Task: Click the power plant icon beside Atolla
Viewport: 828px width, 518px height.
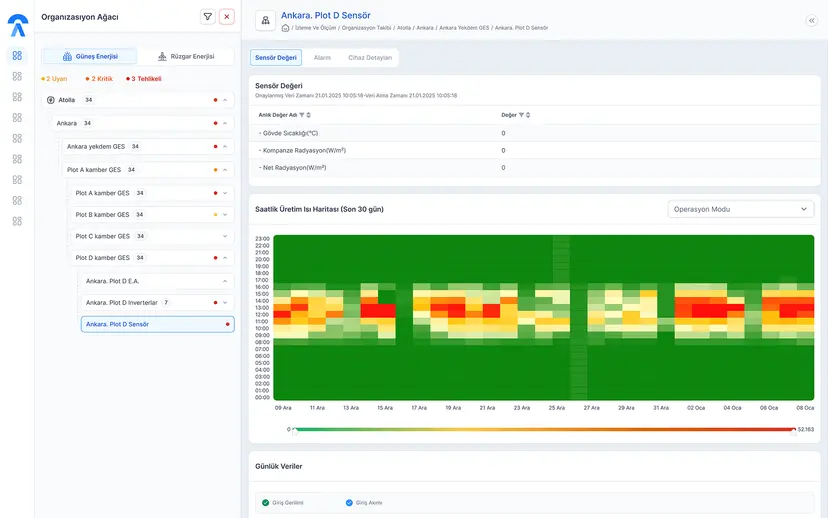Action: pyautogui.click(x=51, y=100)
